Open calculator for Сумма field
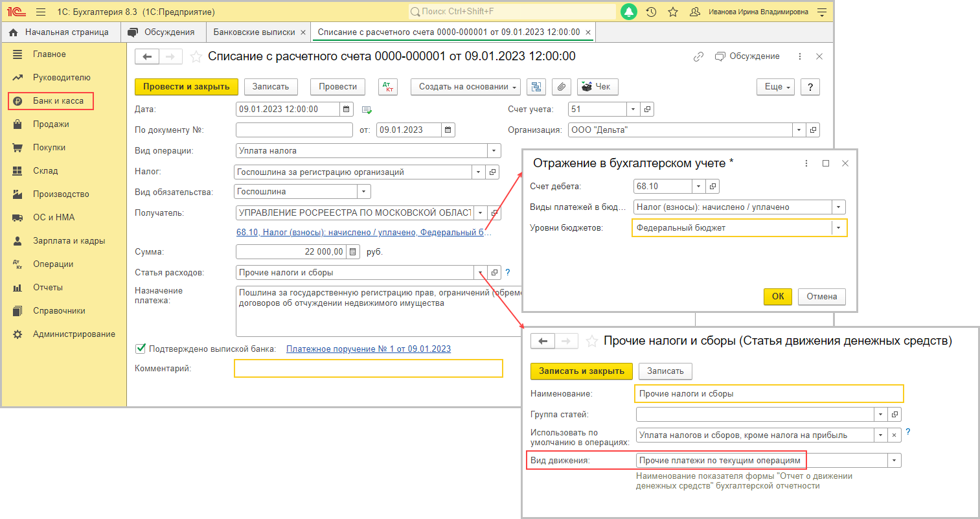Screen dimensions: 980x519 coord(353,252)
